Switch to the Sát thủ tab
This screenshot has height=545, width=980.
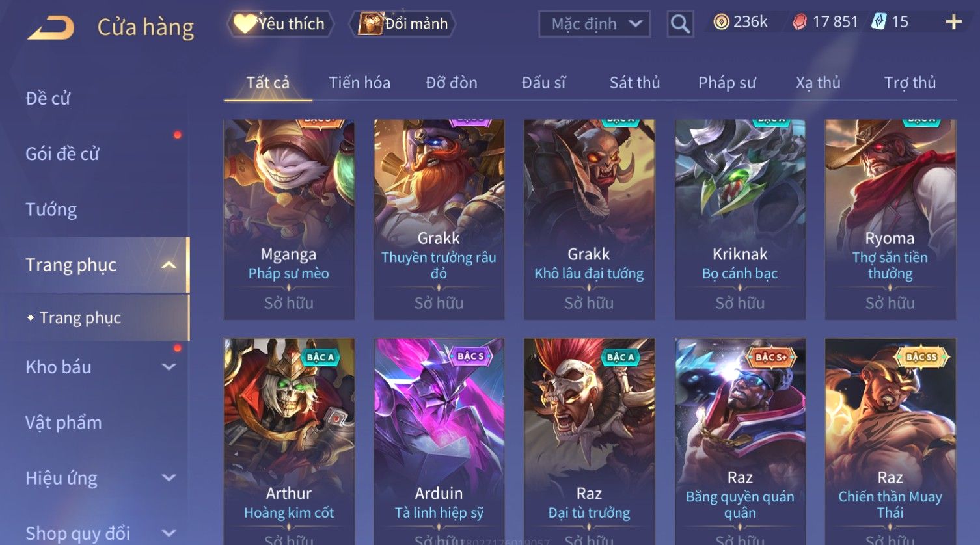(x=634, y=83)
